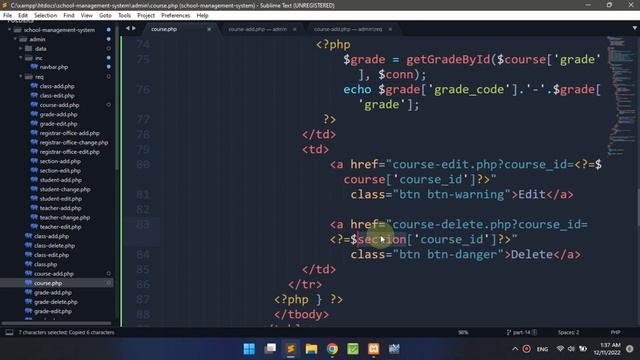Open grade-delete.php from sidebar
Screen dimensions: 640x360
point(56,302)
